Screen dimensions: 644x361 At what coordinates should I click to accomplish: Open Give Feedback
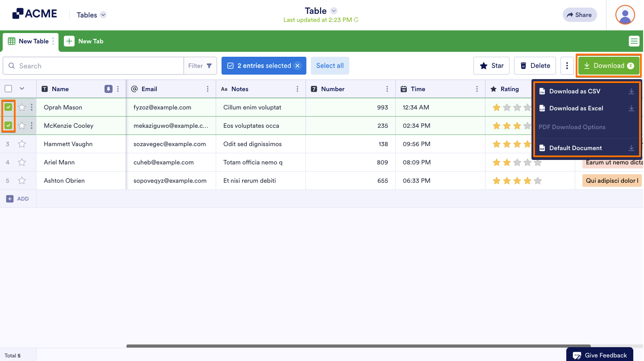pos(600,355)
